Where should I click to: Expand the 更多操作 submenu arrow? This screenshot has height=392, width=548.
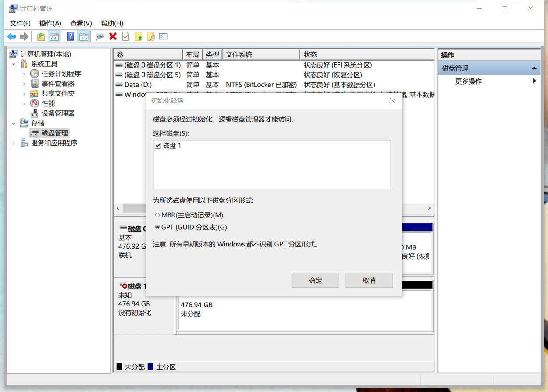(534, 81)
